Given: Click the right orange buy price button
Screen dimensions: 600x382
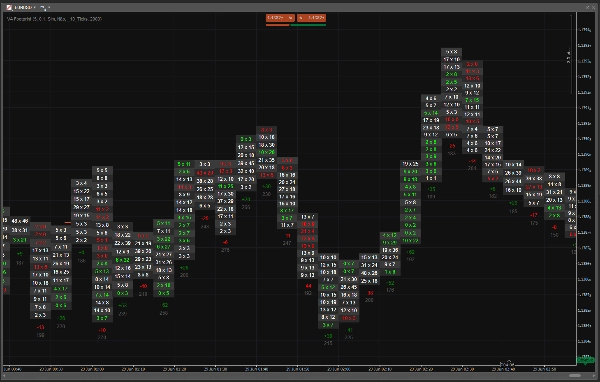Looking at the screenshot, I should (x=311, y=18).
